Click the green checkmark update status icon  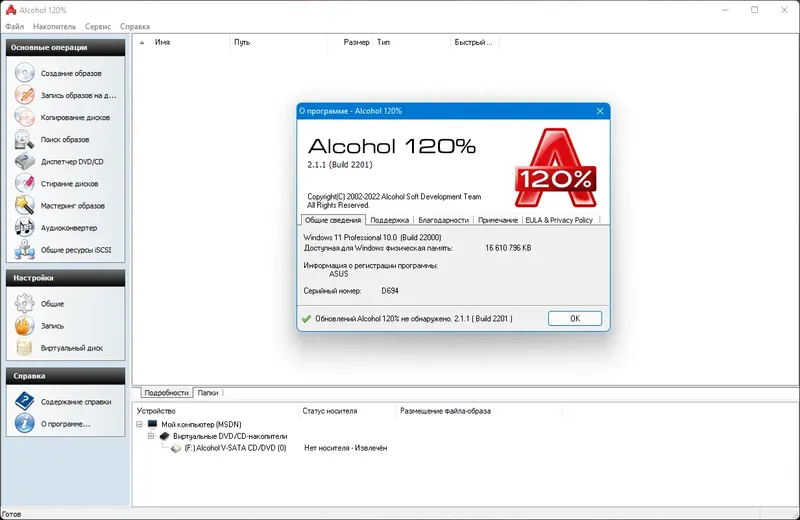(x=306, y=318)
